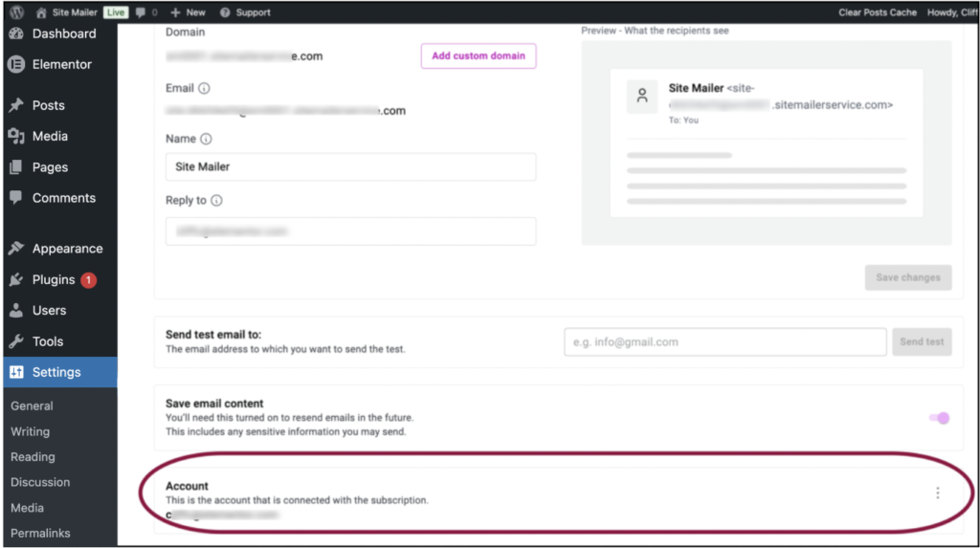Image resolution: width=980 pixels, height=548 pixels.
Task: Open the Account three-dot options menu
Action: 937,493
